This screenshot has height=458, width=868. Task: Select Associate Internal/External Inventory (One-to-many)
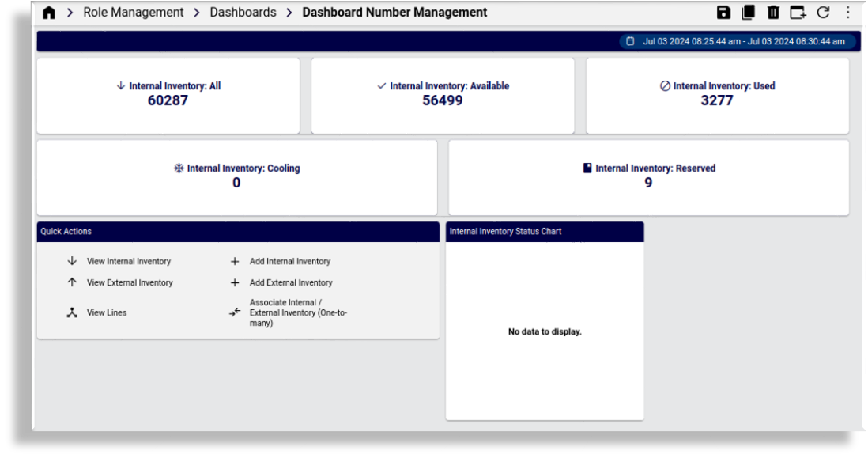click(x=298, y=312)
